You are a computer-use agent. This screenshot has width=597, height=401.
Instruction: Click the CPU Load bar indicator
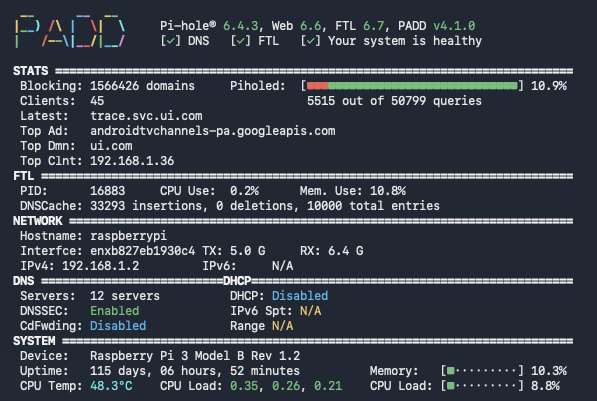482,386
